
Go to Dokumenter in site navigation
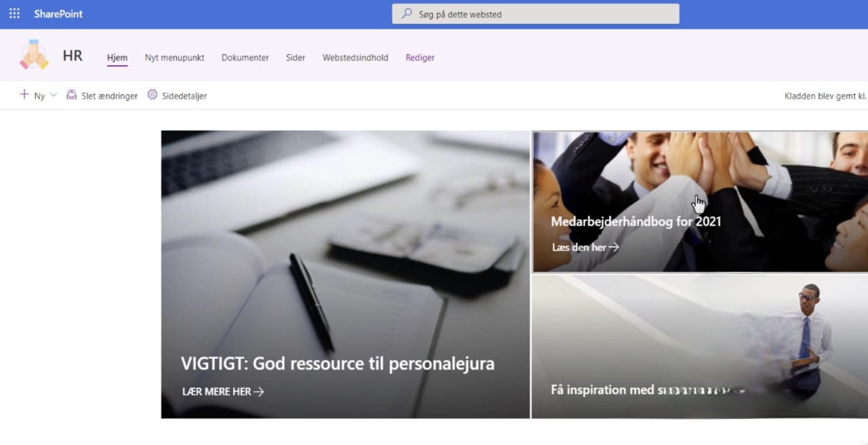pos(245,58)
